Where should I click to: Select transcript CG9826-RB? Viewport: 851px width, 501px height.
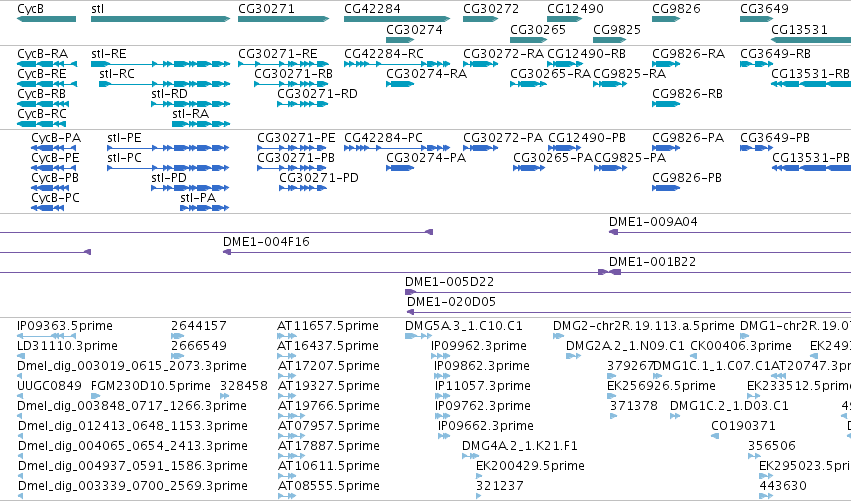[666, 104]
